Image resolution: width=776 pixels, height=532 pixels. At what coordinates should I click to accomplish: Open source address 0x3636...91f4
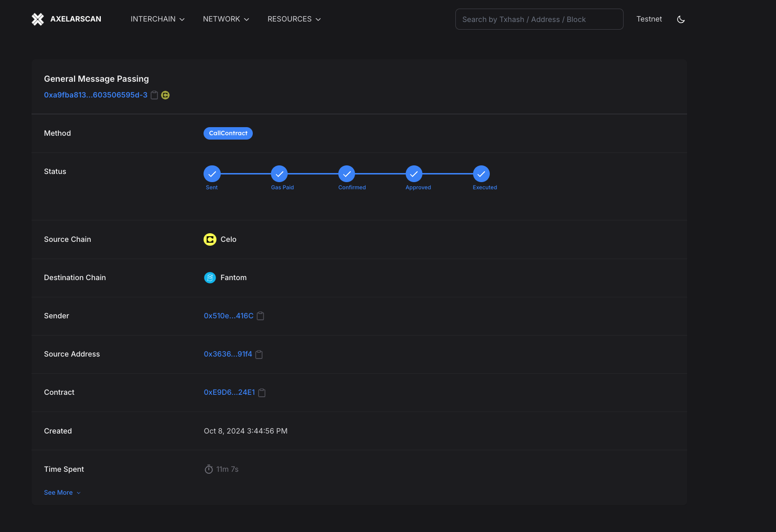point(228,354)
